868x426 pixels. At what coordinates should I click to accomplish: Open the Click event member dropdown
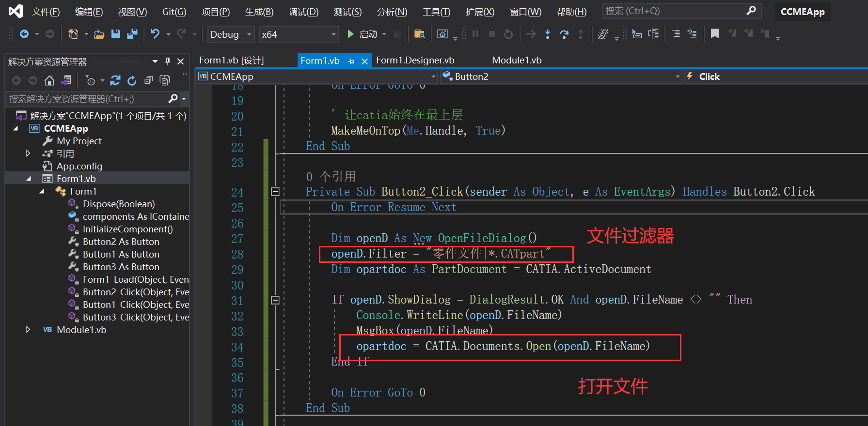click(x=776, y=76)
